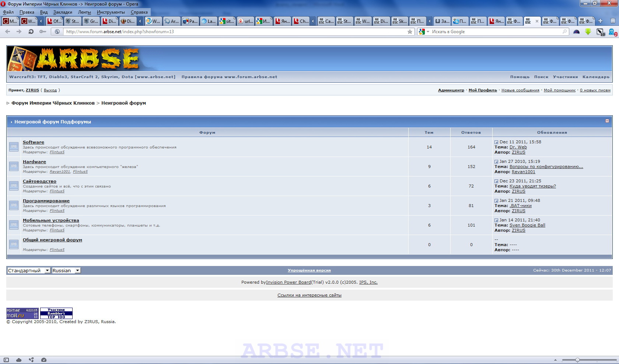
Task: Click the Software forum IPB status icon
Action: [x=14, y=147]
